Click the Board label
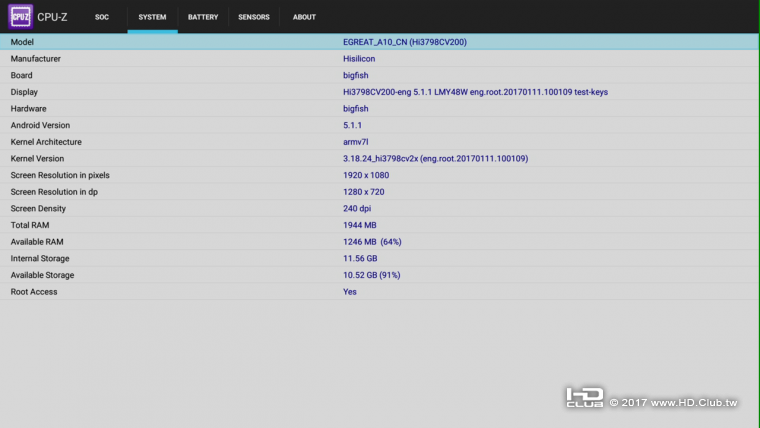This screenshot has height=428, width=760. 21,75
